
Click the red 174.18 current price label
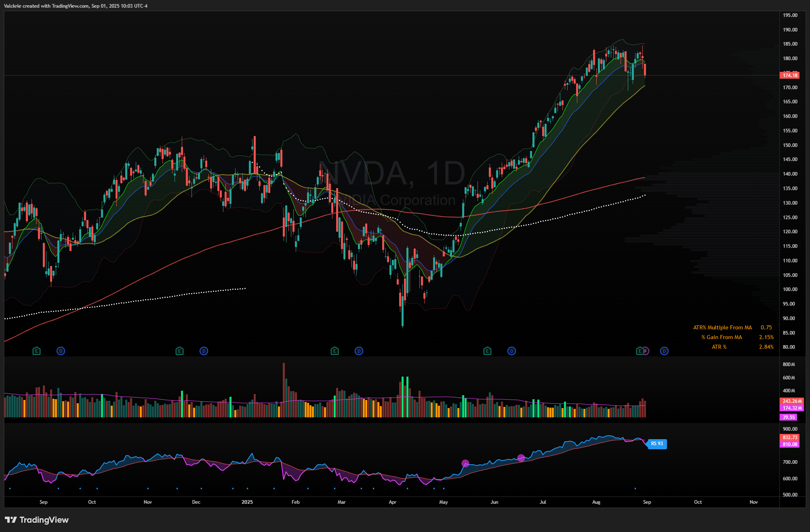point(790,75)
